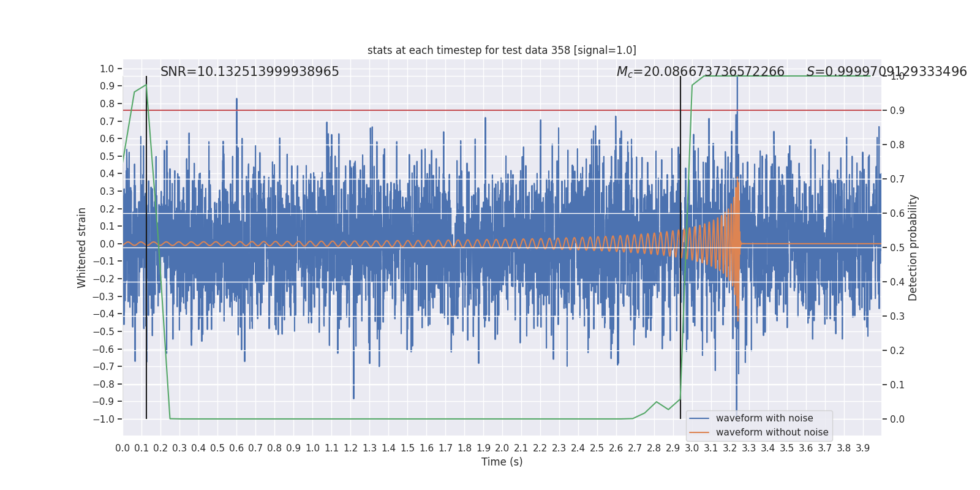Select the time axis tick label 0.3
Image resolution: width=980 pixels, height=490 pixels.
[x=179, y=448]
